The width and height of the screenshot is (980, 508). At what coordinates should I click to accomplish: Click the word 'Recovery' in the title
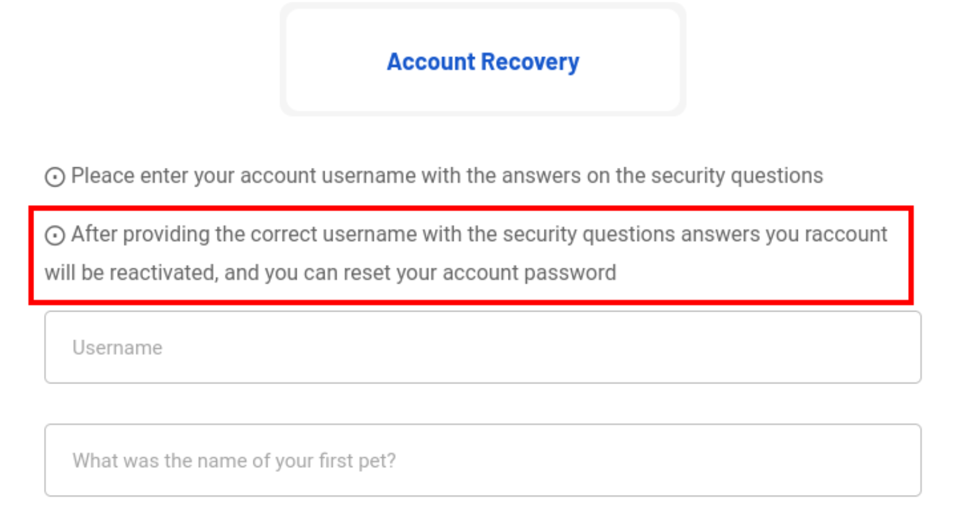[530, 62]
